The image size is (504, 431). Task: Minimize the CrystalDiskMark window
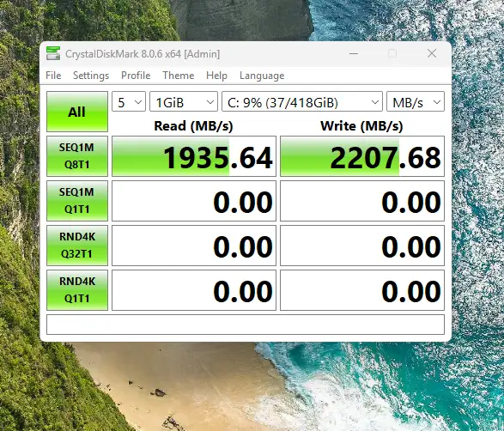pyautogui.click(x=354, y=54)
